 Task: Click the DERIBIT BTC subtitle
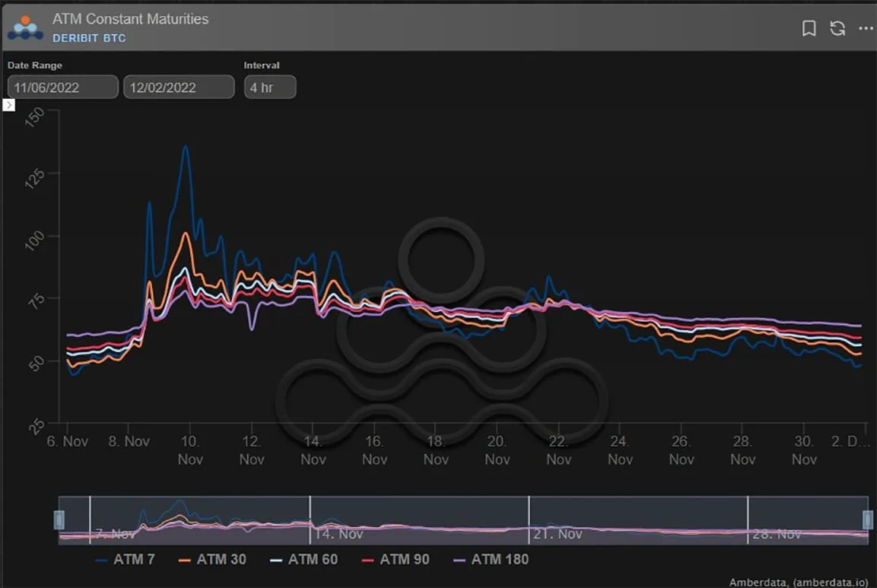pos(89,38)
